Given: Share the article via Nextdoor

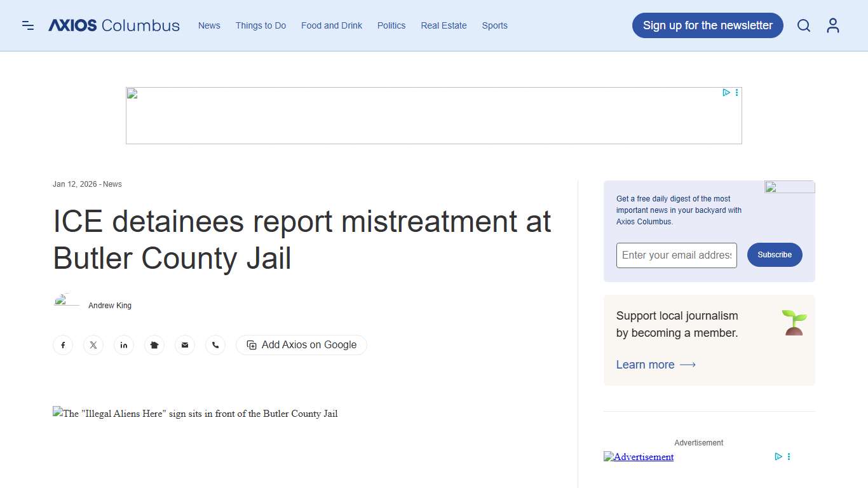Looking at the screenshot, I should (x=154, y=345).
